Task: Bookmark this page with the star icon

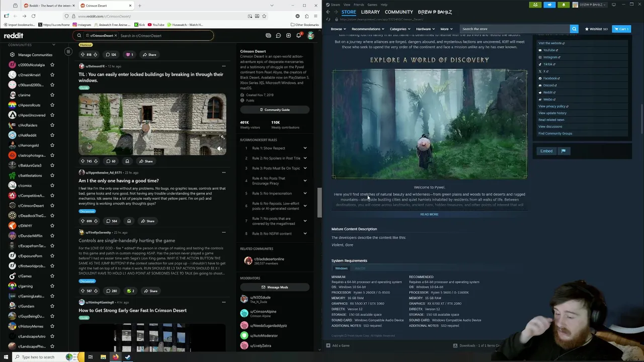Action: click(264, 16)
